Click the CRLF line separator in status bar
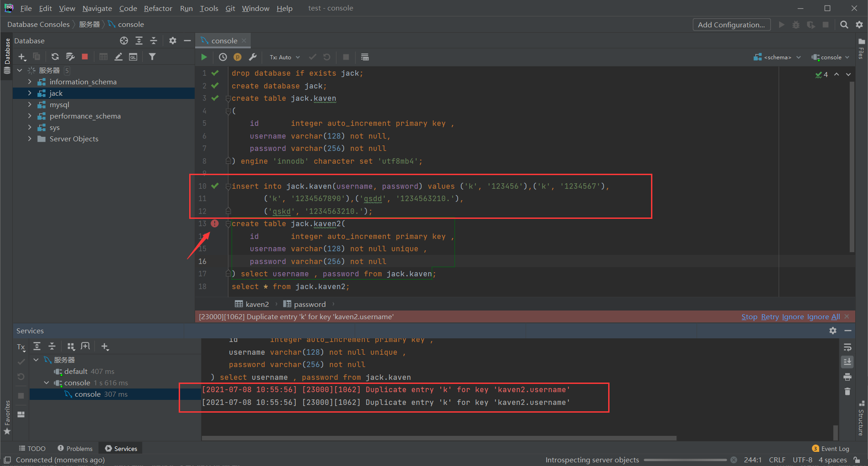This screenshot has height=466, width=868. point(777,460)
